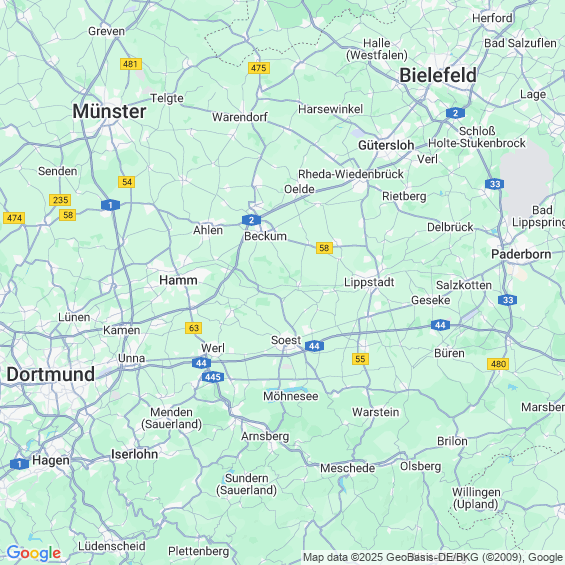Click the yellow 475 road shield
This screenshot has height=565, width=565.
pyautogui.click(x=259, y=68)
